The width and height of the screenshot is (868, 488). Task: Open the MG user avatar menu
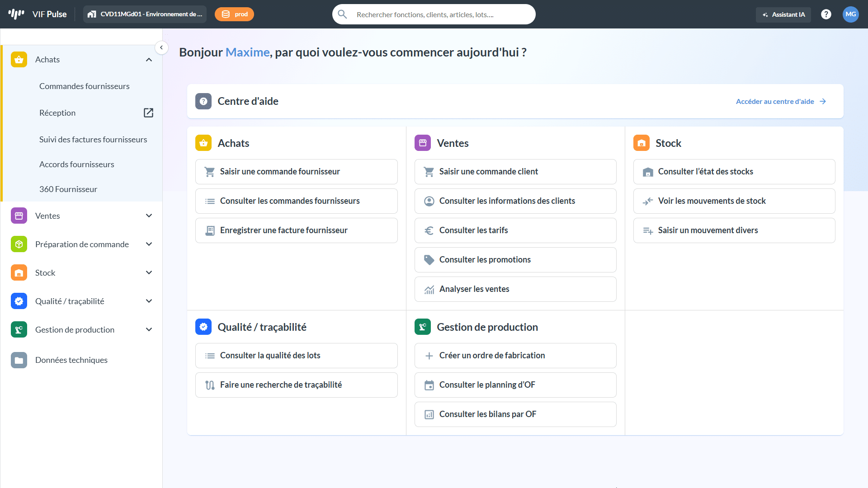[851, 14]
